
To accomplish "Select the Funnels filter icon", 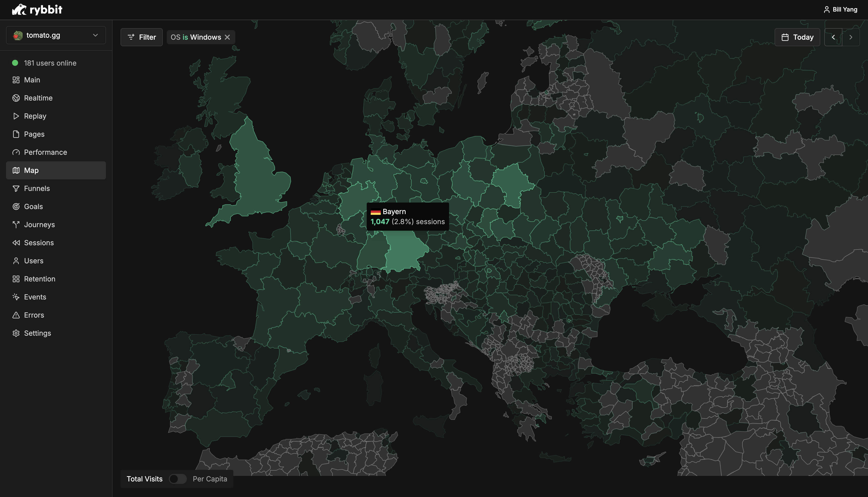I will click(16, 188).
